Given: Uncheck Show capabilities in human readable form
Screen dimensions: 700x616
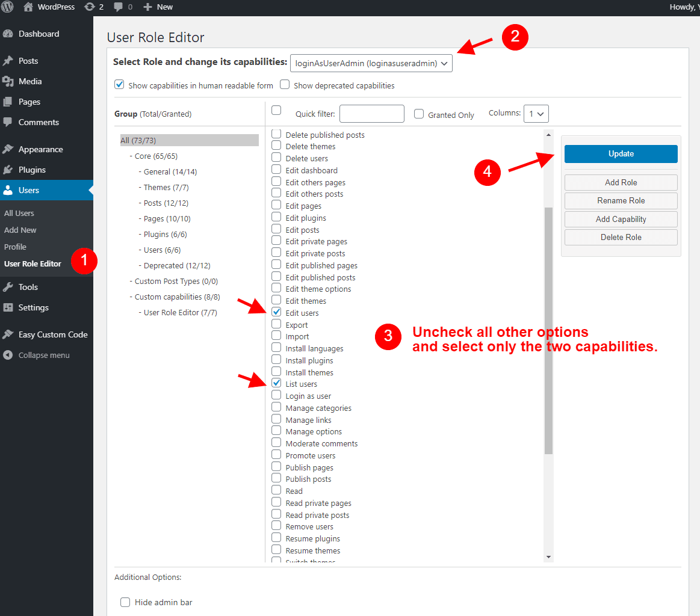Looking at the screenshot, I should [119, 84].
